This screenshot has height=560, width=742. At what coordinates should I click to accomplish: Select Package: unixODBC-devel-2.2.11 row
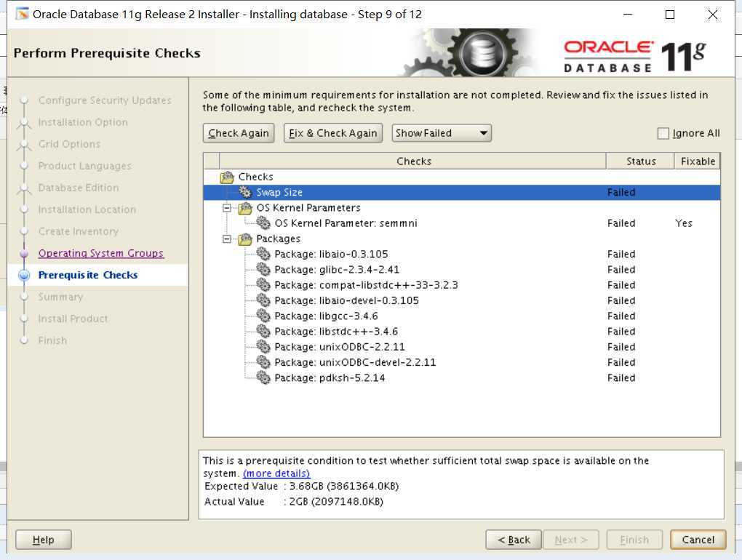(x=462, y=362)
